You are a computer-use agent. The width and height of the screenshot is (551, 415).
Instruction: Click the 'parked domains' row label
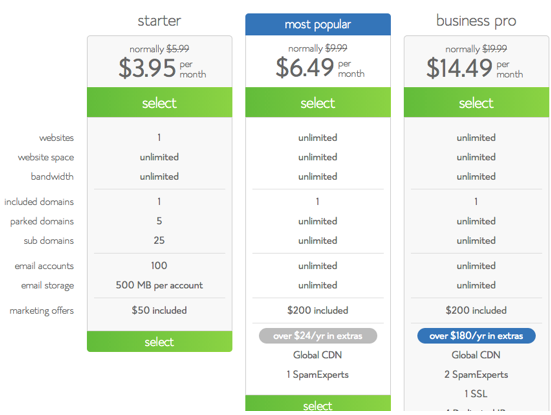[42, 221]
